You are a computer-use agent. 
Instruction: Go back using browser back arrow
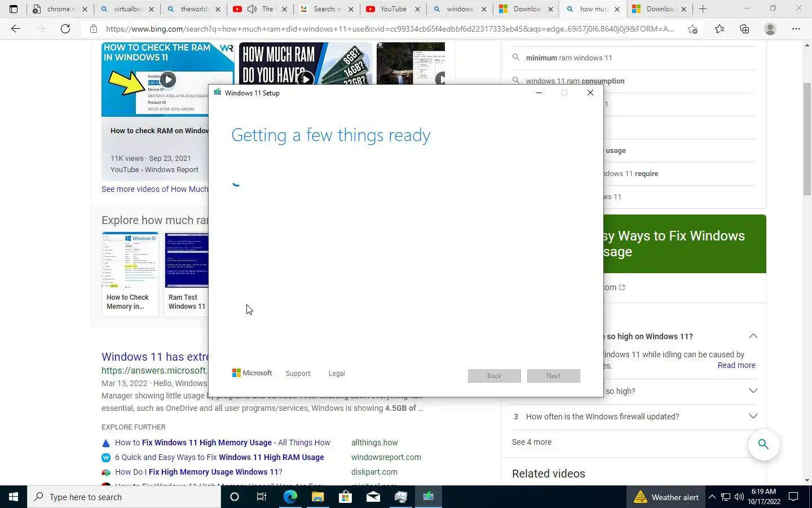point(16,29)
